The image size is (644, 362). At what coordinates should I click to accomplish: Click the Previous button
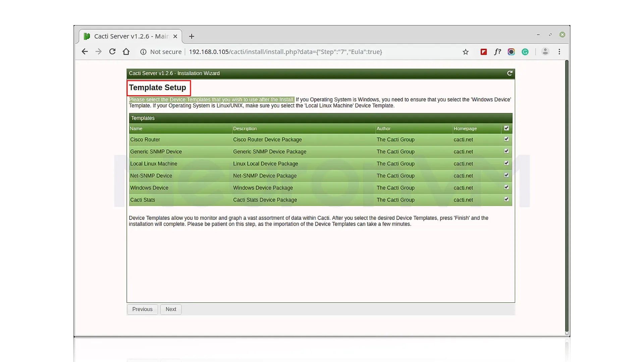142,309
